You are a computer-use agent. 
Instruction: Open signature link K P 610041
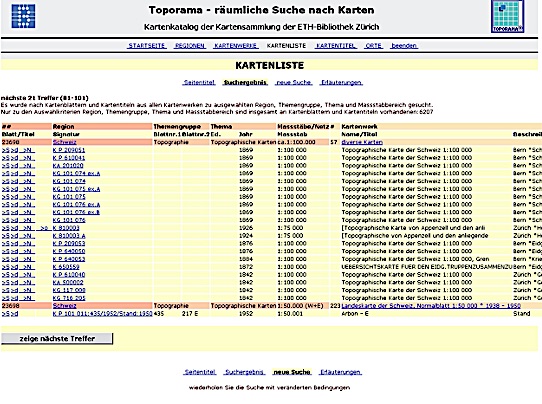click(x=69, y=158)
